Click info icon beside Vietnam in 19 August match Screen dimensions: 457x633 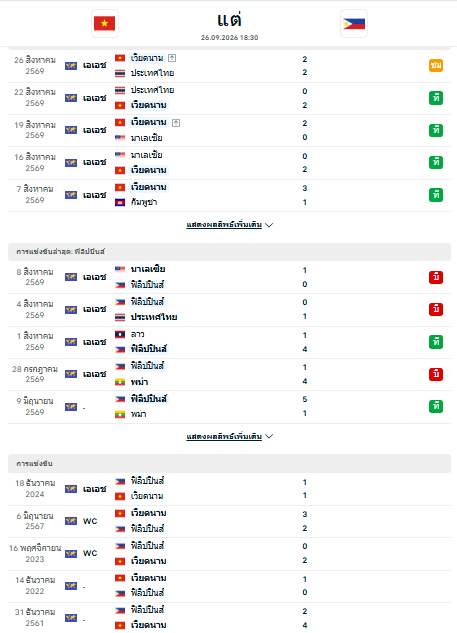point(176,123)
